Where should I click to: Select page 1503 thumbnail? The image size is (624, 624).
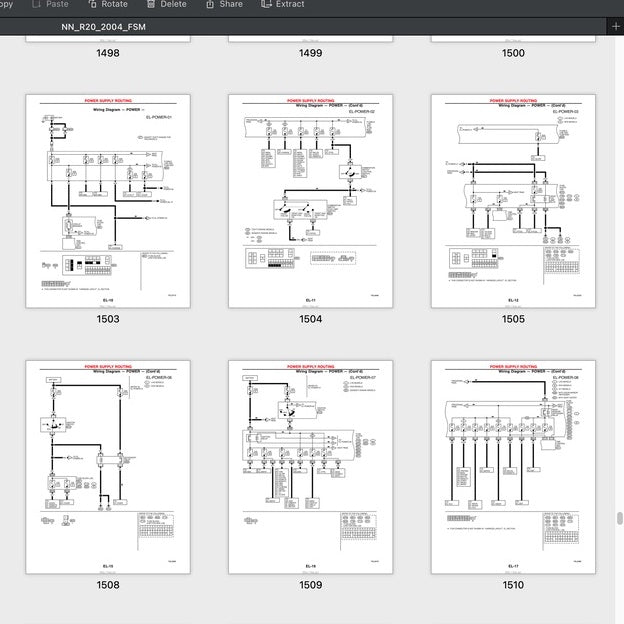click(x=107, y=201)
